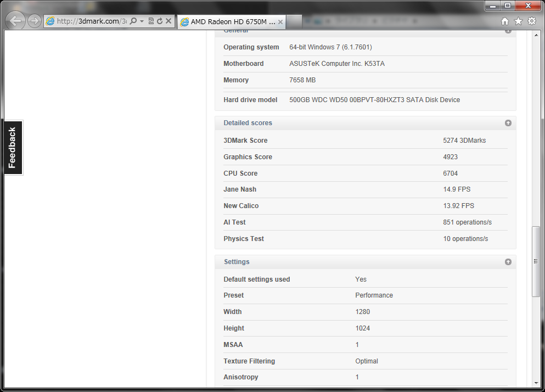Click the 3dmark.com URL field
This screenshot has height=392, width=545.
[x=92, y=21]
